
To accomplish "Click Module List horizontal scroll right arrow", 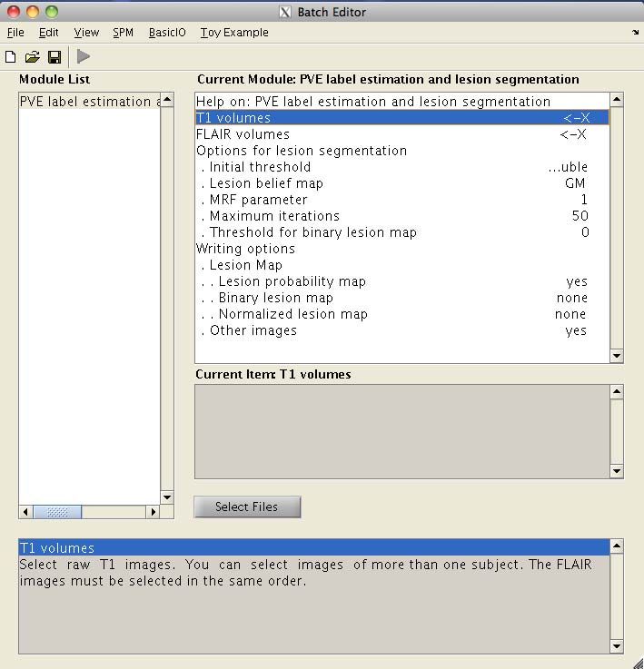I will [x=153, y=512].
